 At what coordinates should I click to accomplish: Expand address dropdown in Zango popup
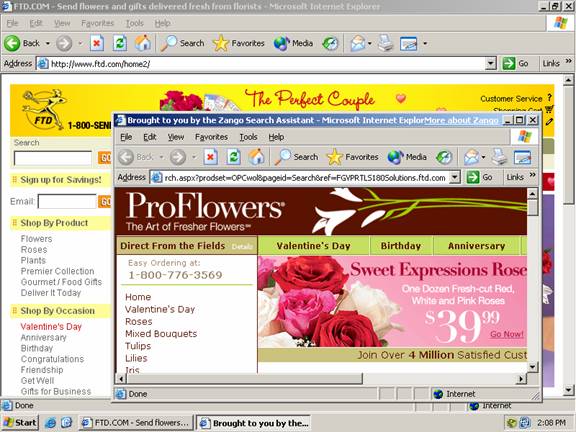pyautogui.click(x=455, y=177)
